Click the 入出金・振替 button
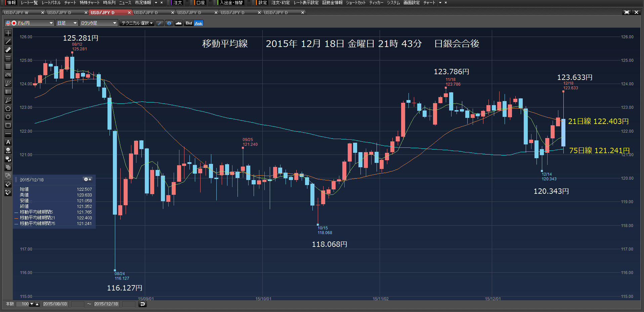 point(231,3)
